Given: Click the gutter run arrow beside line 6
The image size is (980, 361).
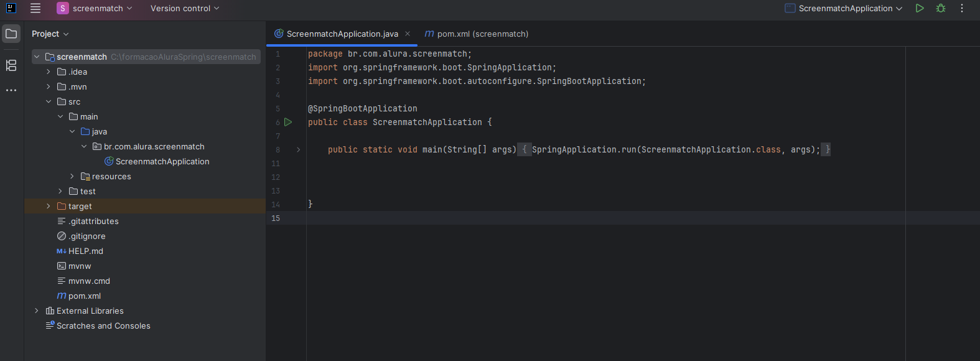Looking at the screenshot, I should 288,122.
